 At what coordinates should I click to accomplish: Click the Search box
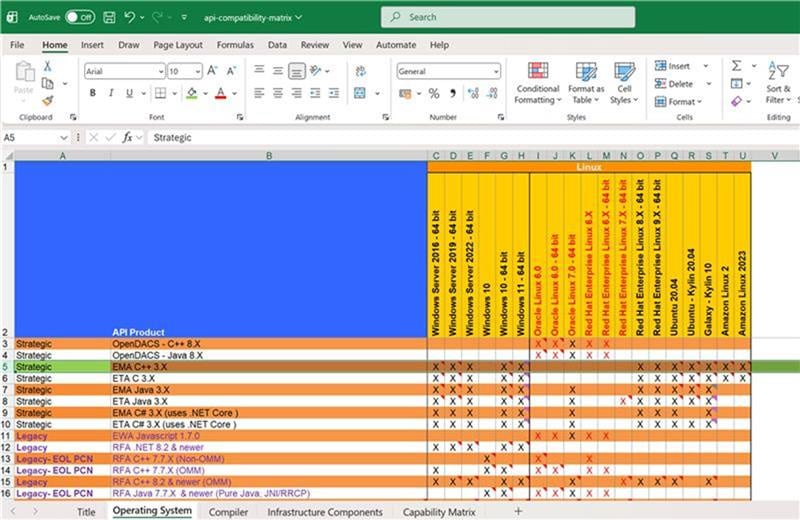508,17
